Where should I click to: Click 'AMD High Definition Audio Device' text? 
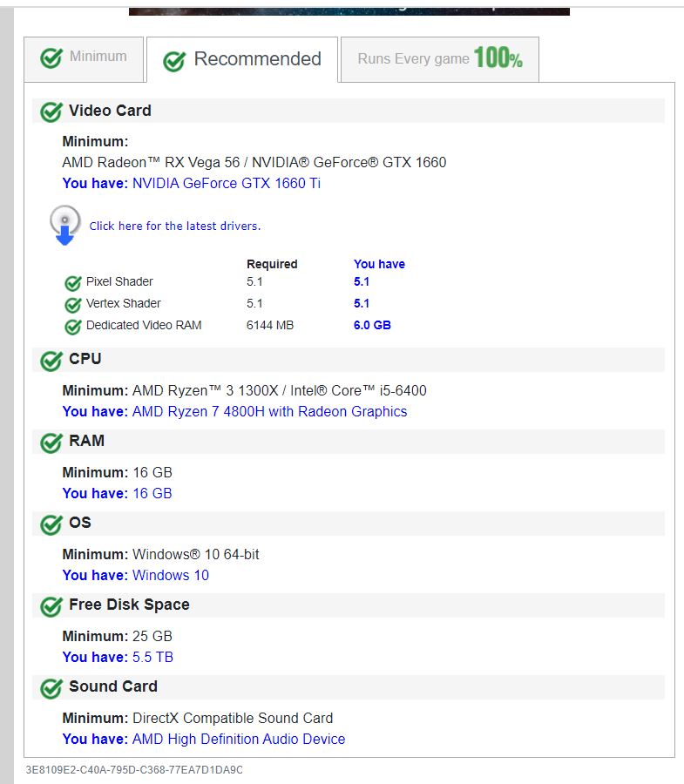[239, 740]
